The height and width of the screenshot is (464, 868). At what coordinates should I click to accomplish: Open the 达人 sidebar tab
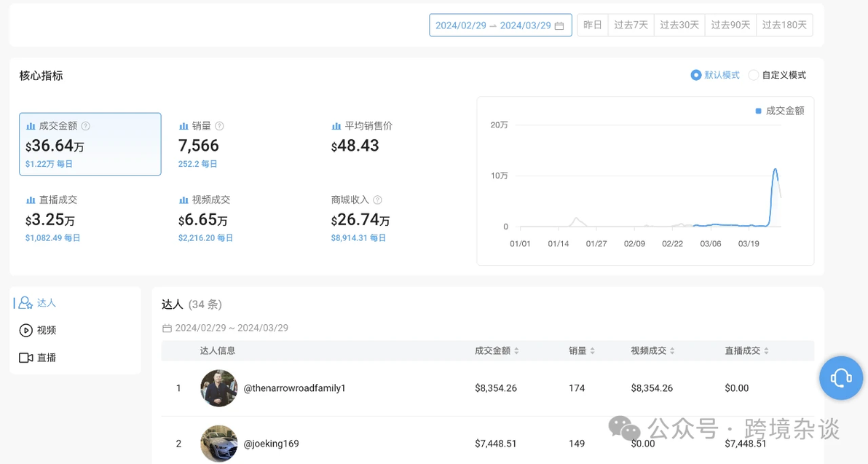[75, 303]
